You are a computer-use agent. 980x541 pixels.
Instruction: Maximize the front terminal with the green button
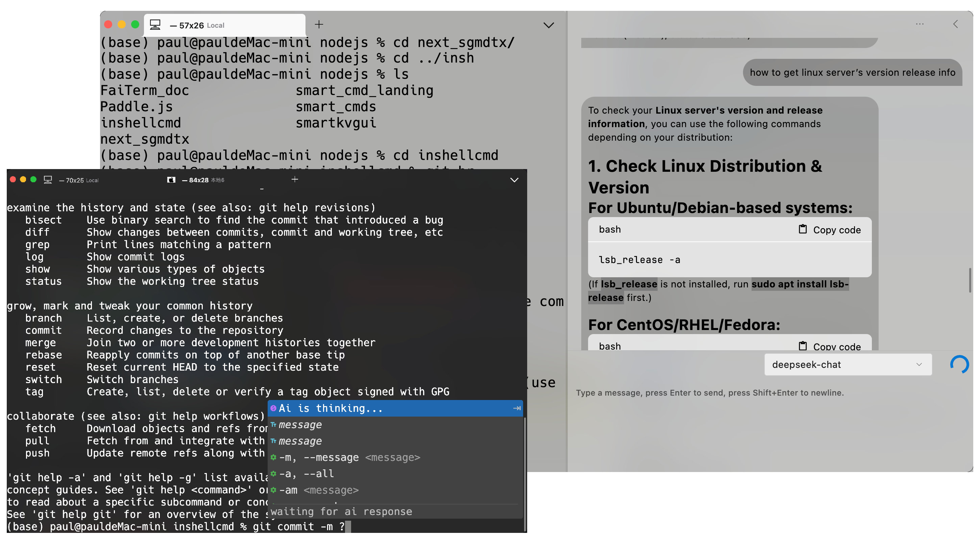point(33,179)
